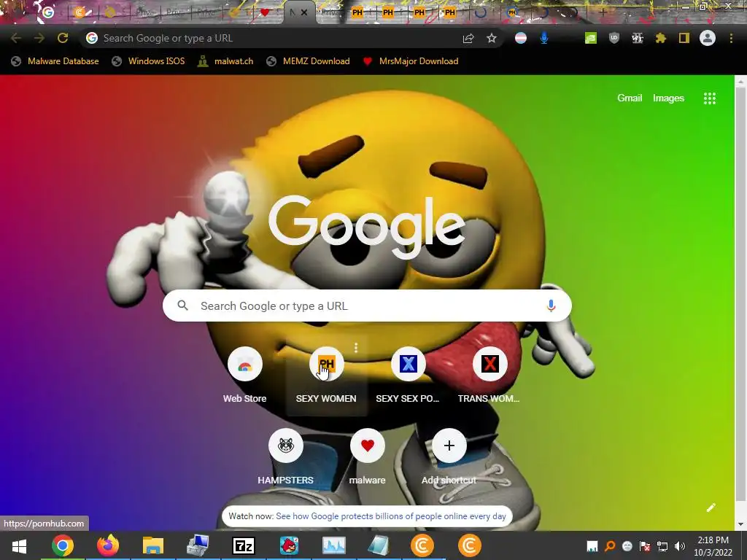Go to Gmail
Screen dimensions: 747x560
tap(630, 98)
